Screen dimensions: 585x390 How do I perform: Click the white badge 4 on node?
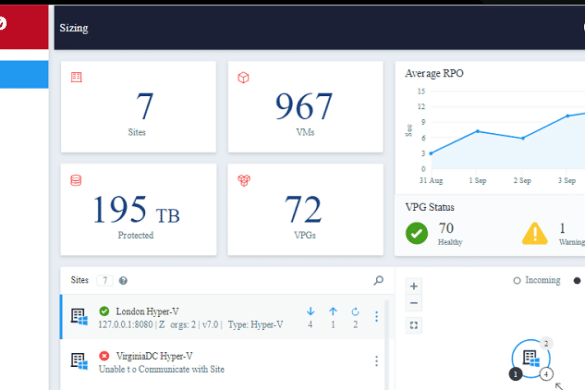[x=546, y=374]
